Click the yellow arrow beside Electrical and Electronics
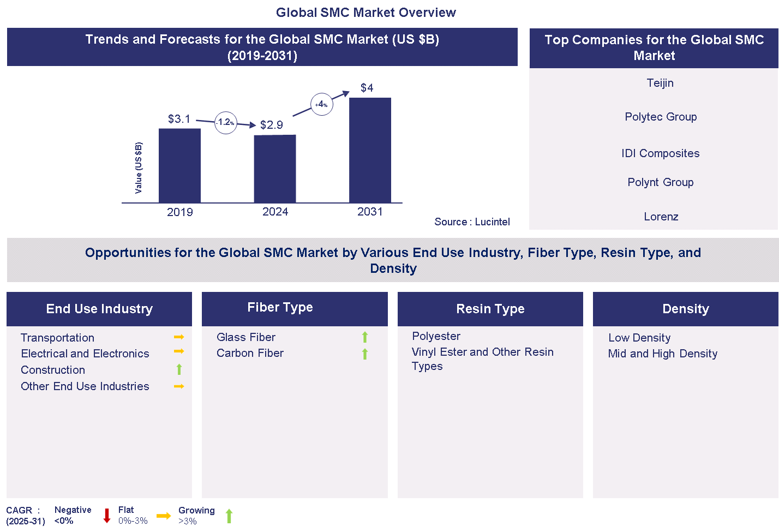This screenshot has height=532, width=779. click(x=178, y=351)
